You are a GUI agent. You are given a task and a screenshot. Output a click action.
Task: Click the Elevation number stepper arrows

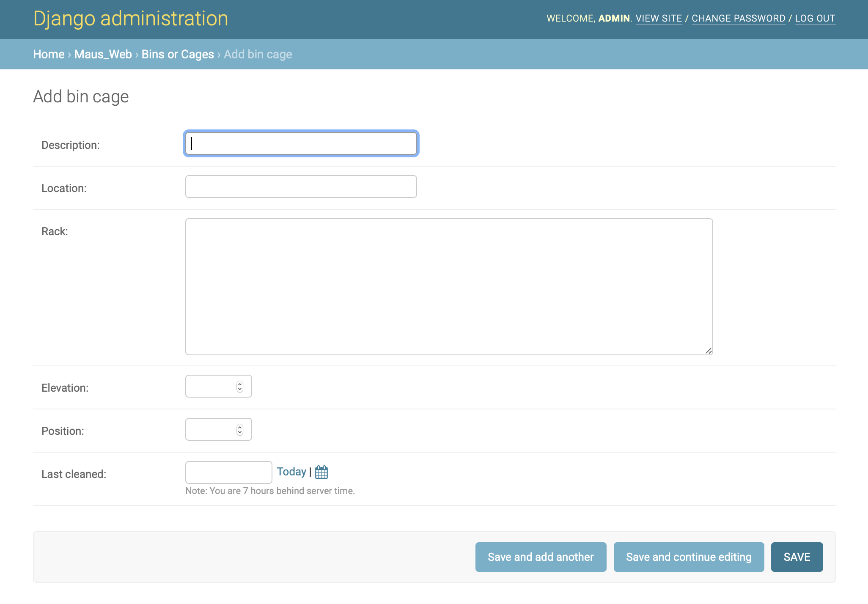click(240, 387)
